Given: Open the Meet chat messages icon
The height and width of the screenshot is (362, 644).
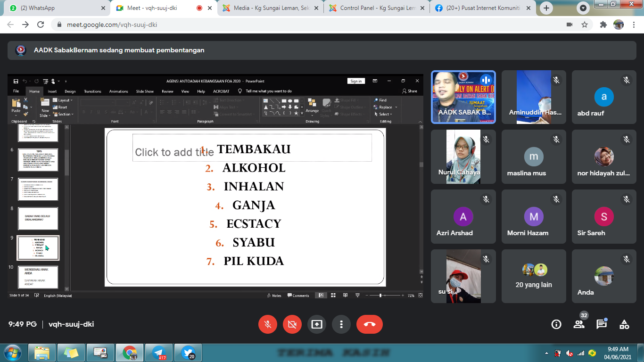Looking at the screenshot, I should (x=602, y=324).
